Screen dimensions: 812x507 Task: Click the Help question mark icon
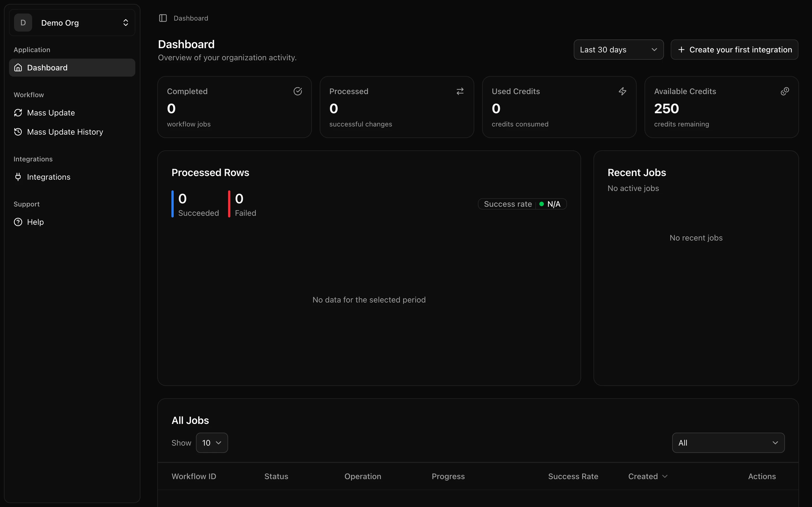[18, 222]
